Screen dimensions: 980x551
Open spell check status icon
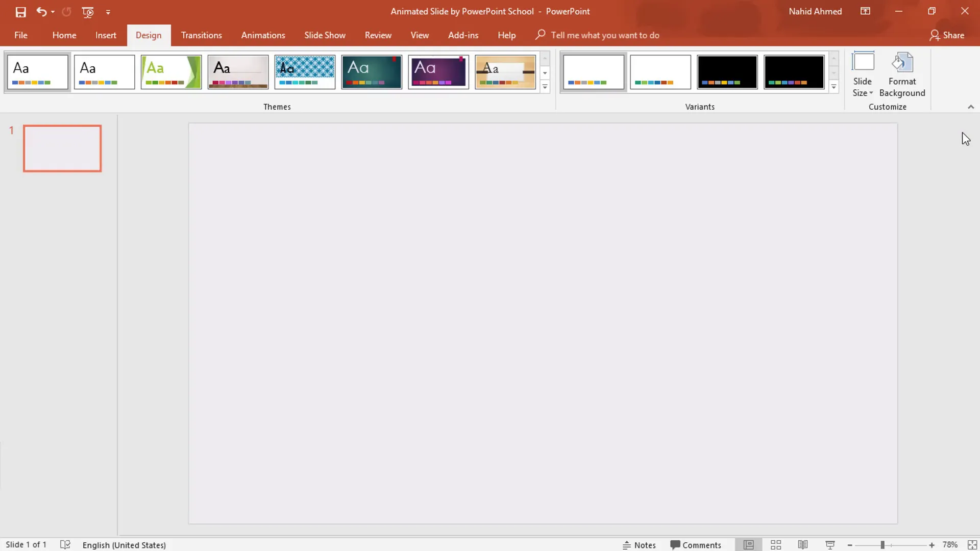pyautogui.click(x=65, y=545)
